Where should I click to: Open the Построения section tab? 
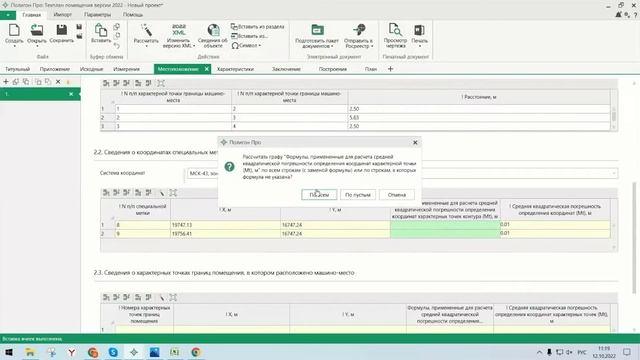click(333, 69)
